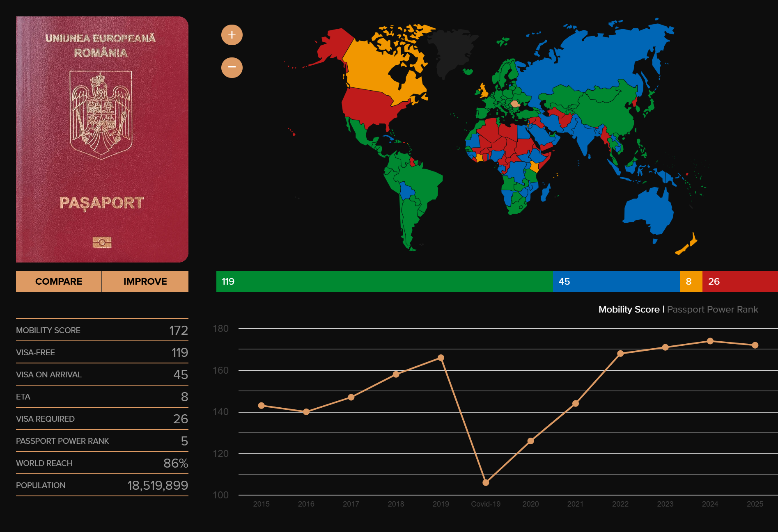Switch chart to Mobility Score view
778x532 pixels.
(x=629, y=309)
